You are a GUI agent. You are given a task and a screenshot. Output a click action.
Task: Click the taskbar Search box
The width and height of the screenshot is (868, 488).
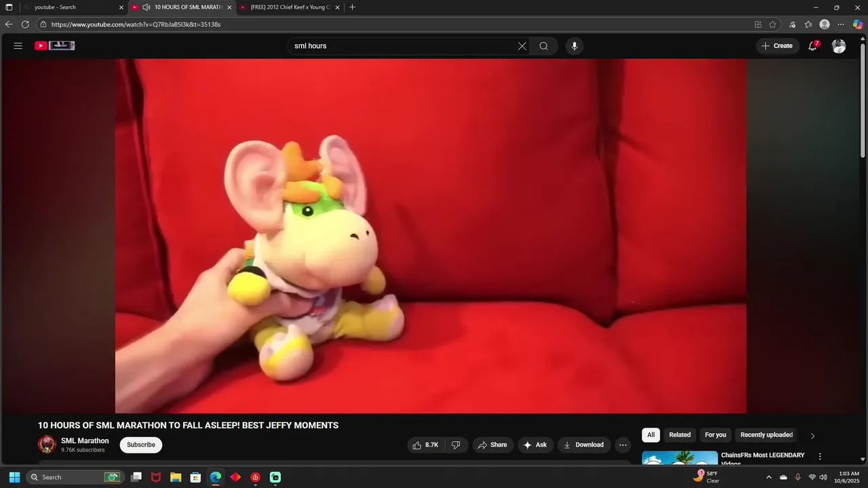coord(75,477)
